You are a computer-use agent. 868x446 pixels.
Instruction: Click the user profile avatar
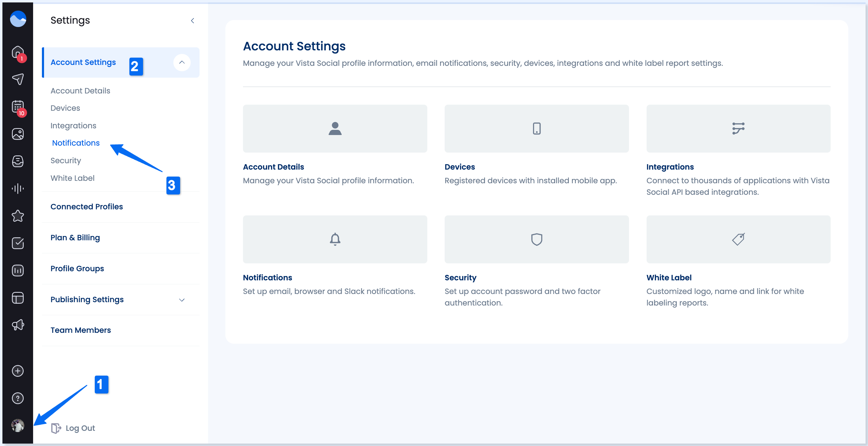(18, 425)
